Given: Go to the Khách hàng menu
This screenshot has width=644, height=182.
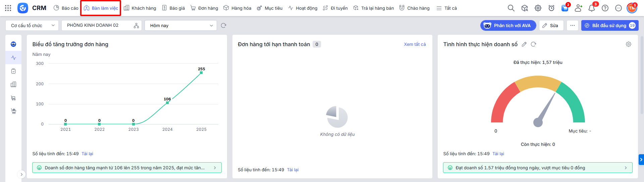Looking at the screenshot, I should click(x=140, y=8).
